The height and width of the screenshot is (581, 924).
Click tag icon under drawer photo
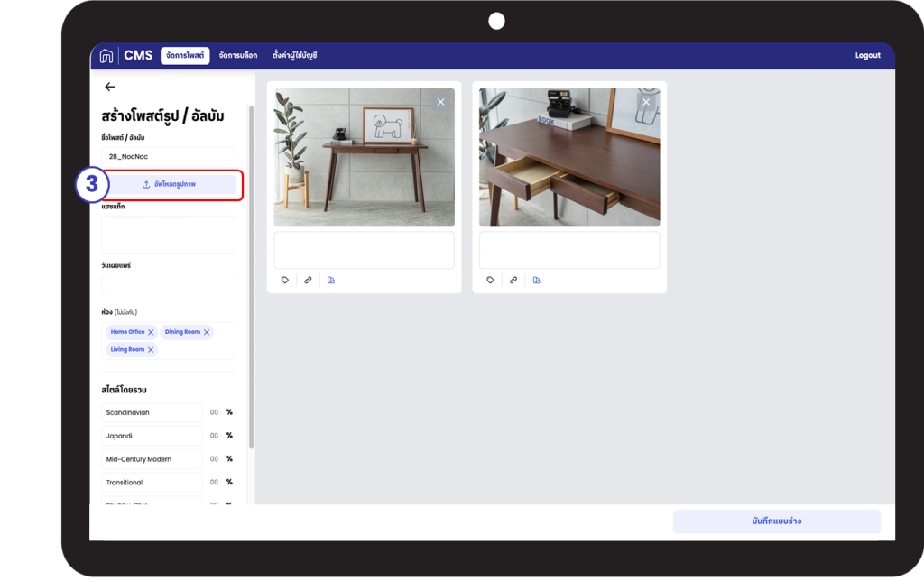pos(490,281)
